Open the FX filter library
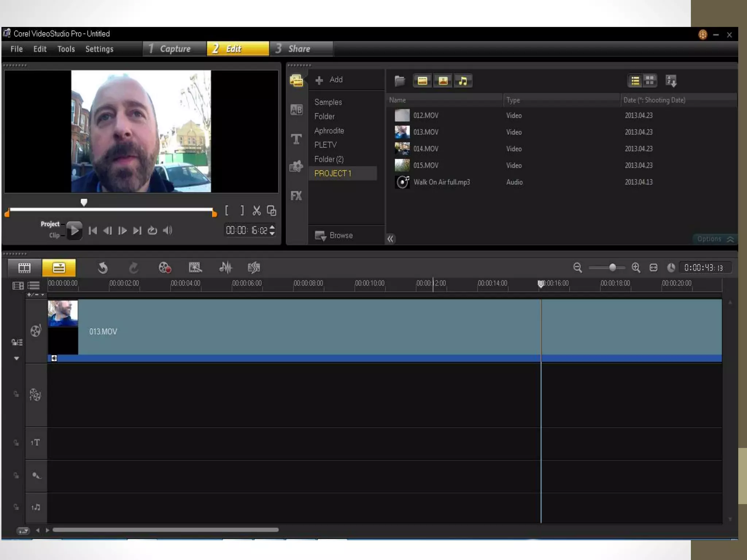Screen dimensions: 747x560 point(296,196)
